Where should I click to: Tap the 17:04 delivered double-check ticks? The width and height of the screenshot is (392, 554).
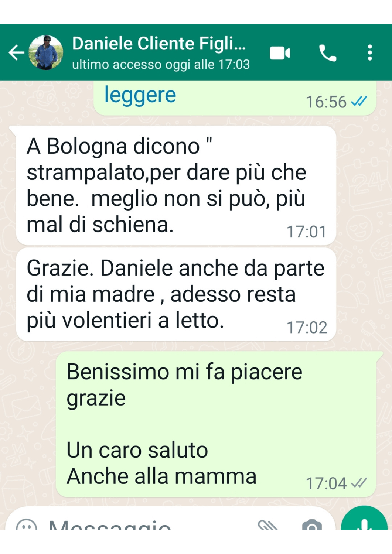[x=359, y=483]
